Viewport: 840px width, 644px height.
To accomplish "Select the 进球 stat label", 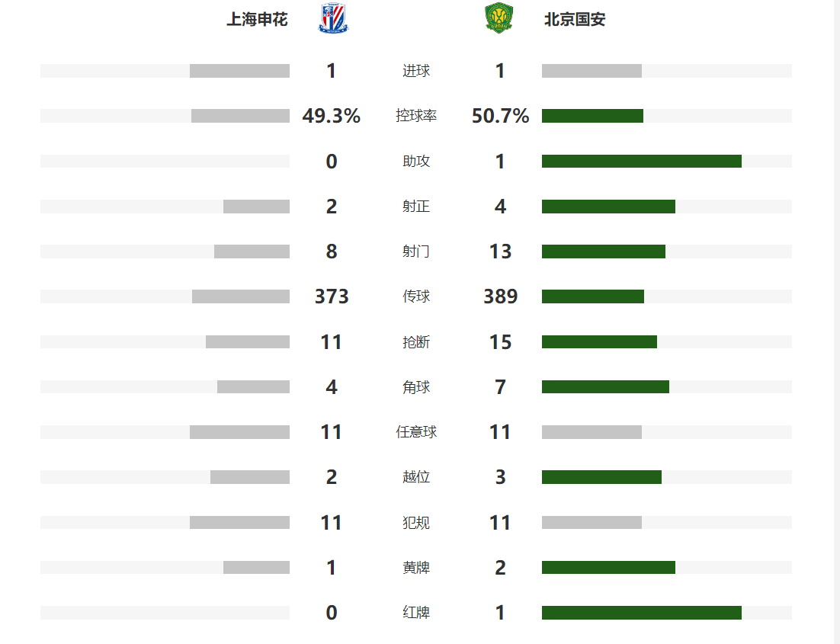I will point(416,71).
